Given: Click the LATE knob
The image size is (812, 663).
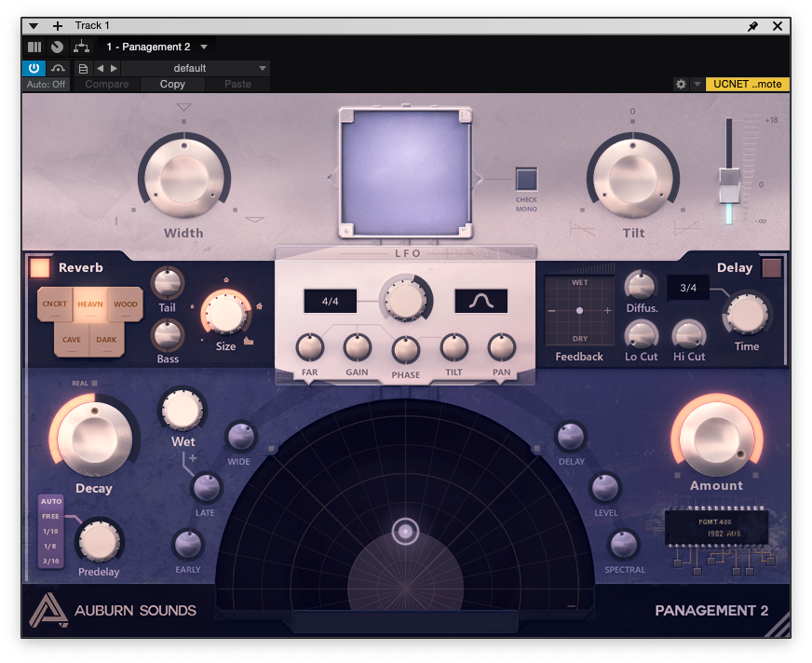Looking at the screenshot, I should coord(207,488).
